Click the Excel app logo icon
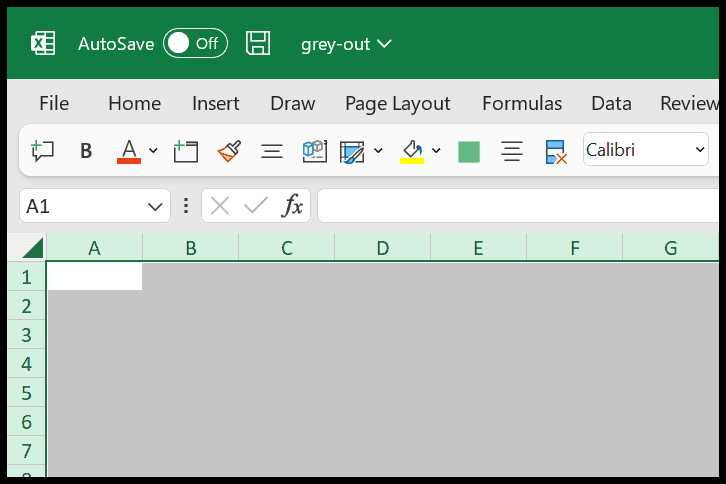726x484 pixels. click(x=43, y=44)
